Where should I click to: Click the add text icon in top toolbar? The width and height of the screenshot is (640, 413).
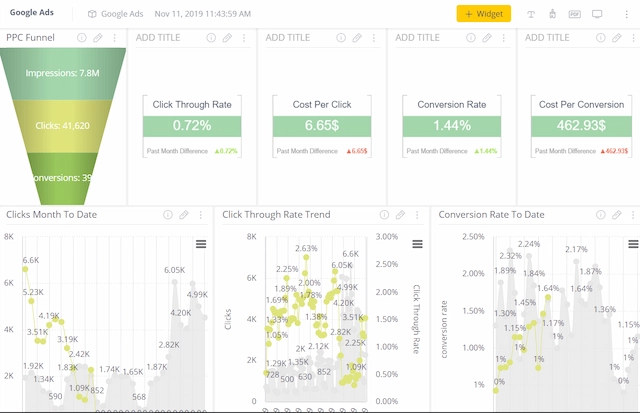point(530,14)
